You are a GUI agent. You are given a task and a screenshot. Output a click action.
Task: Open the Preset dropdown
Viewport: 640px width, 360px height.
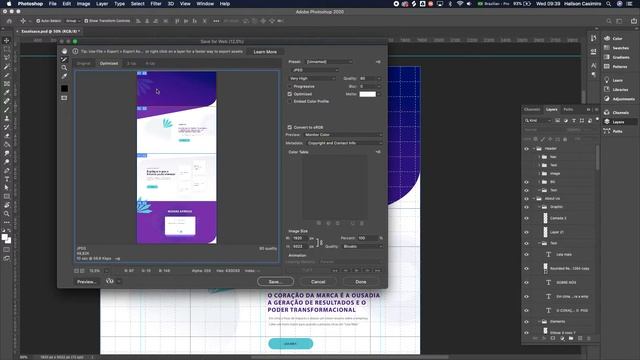tap(329, 62)
